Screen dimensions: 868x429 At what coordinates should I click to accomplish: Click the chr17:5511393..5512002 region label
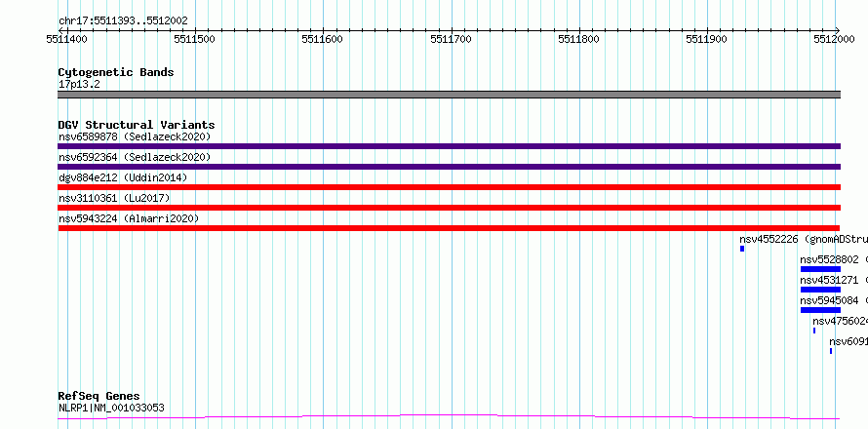click(123, 21)
